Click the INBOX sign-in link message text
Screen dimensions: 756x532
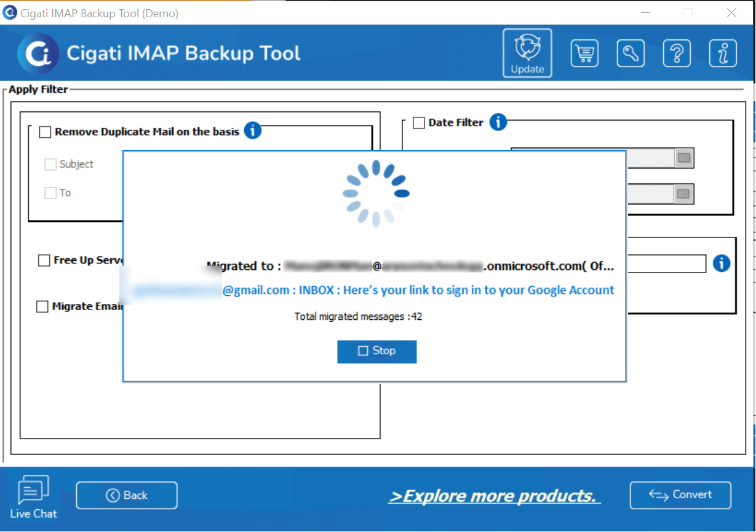pyautogui.click(x=418, y=290)
